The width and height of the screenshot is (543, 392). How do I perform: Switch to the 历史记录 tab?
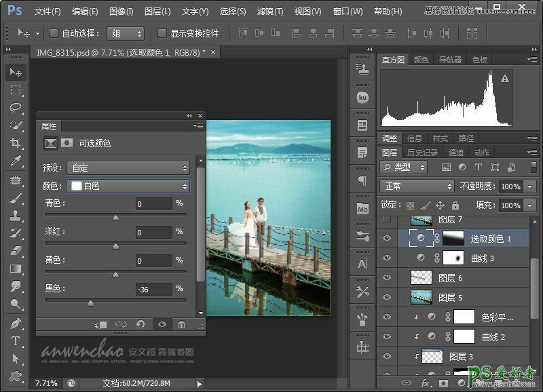pyautogui.click(x=422, y=153)
